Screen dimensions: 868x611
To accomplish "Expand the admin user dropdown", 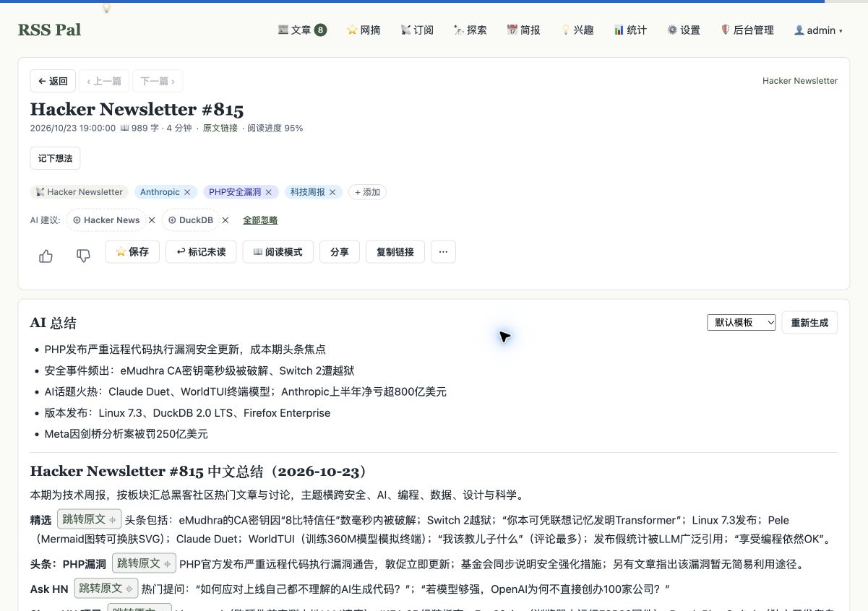I will click(818, 30).
